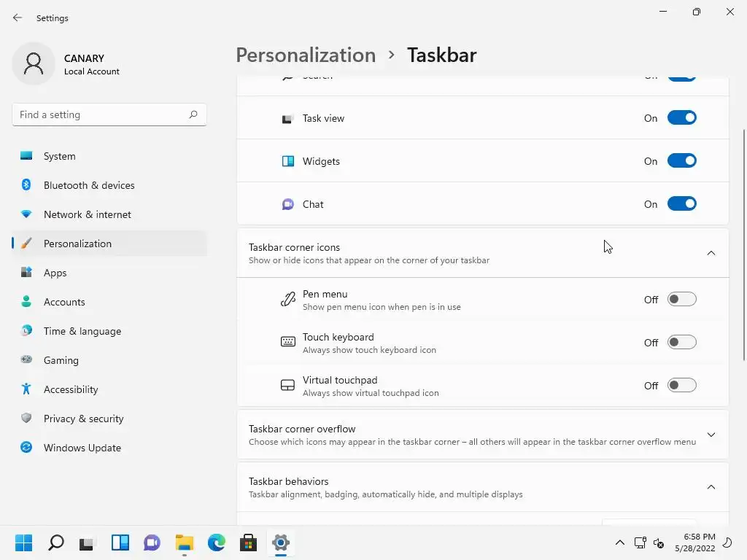Open Windows Update settings
The height and width of the screenshot is (560, 747).
109,448
